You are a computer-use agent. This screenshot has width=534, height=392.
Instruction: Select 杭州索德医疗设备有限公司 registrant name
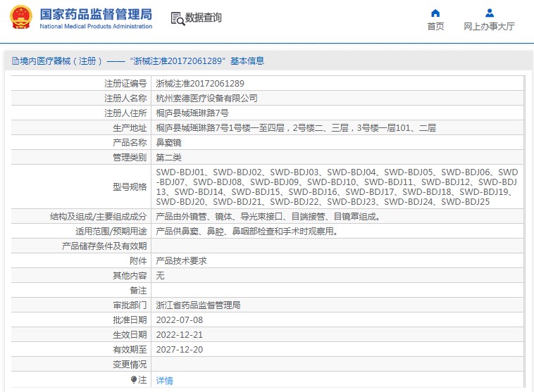(x=206, y=99)
